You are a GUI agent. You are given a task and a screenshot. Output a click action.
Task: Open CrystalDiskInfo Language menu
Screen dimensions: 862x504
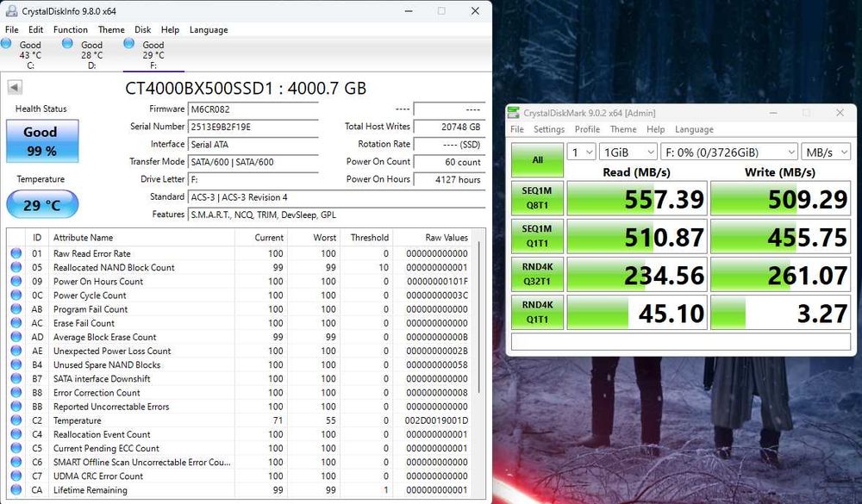pos(209,29)
